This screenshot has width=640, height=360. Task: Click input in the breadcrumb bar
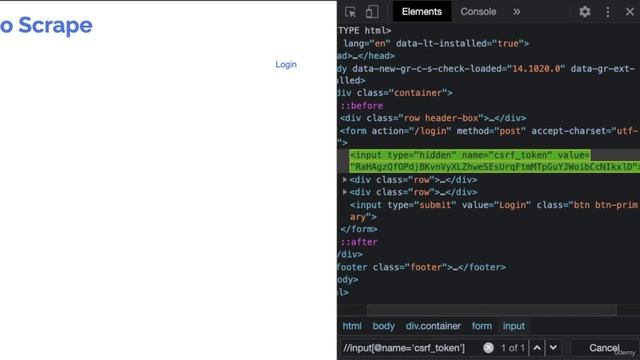(x=514, y=326)
